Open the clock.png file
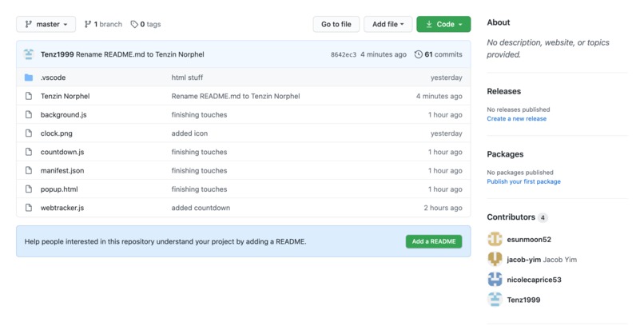 click(56, 133)
